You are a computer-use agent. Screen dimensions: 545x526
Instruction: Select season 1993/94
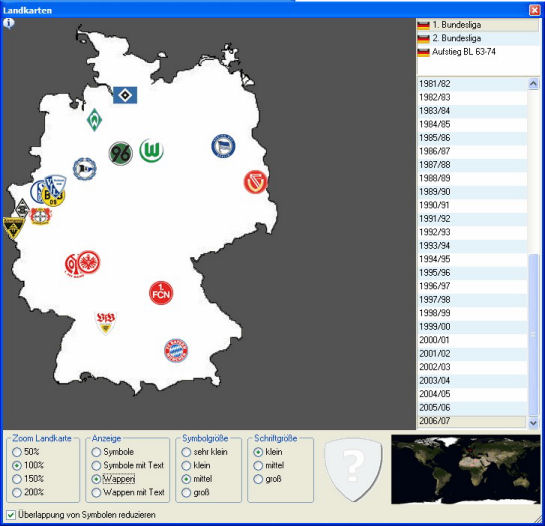[x=472, y=245]
